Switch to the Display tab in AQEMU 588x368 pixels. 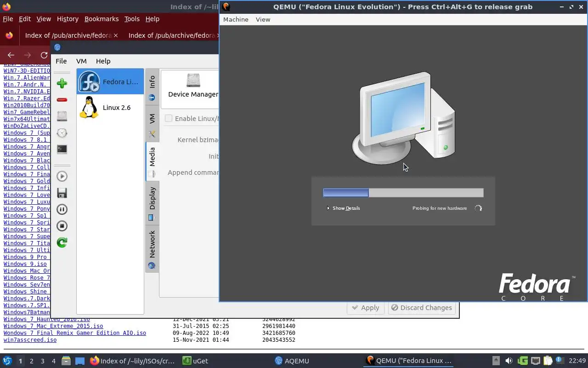(x=152, y=203)
